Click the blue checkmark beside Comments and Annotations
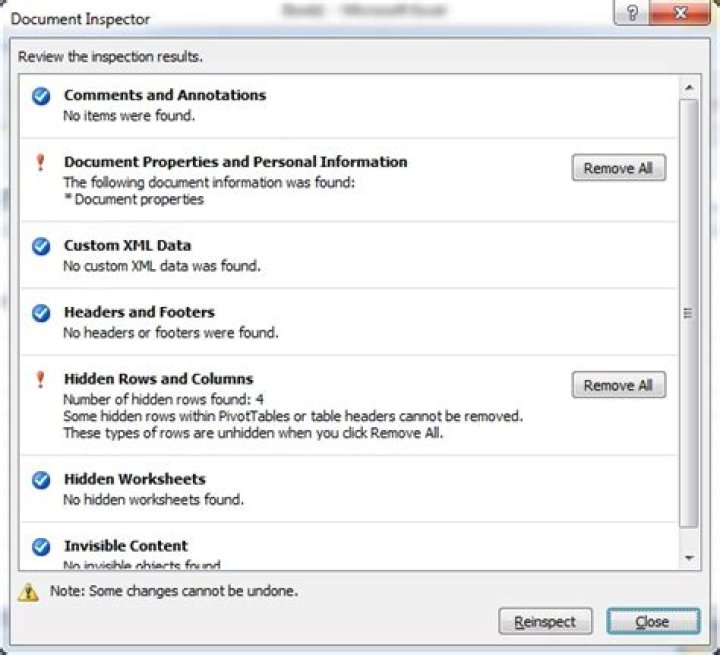 click(41, 96)
